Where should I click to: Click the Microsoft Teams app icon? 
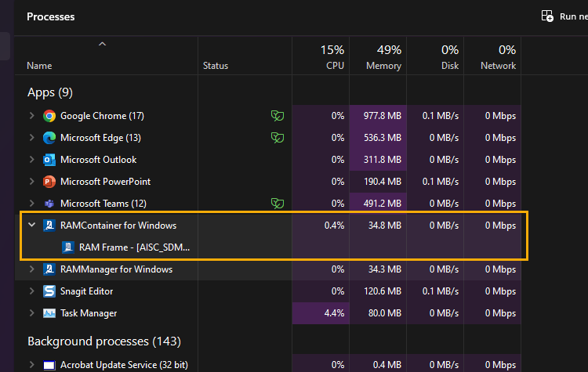pyautogui.click(x=49, y=204)
